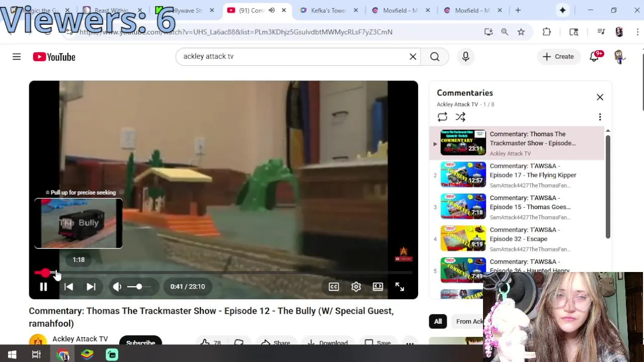The image size is (644, 362).
Task: Open Chrome extensions puzzle icon
Action: (547, 32)
